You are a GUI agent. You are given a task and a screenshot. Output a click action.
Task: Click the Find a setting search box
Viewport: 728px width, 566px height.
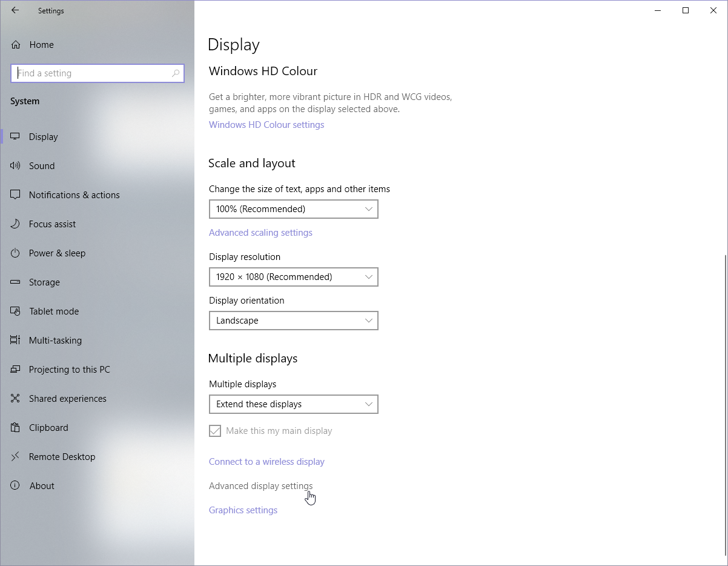tap(98, 73)
